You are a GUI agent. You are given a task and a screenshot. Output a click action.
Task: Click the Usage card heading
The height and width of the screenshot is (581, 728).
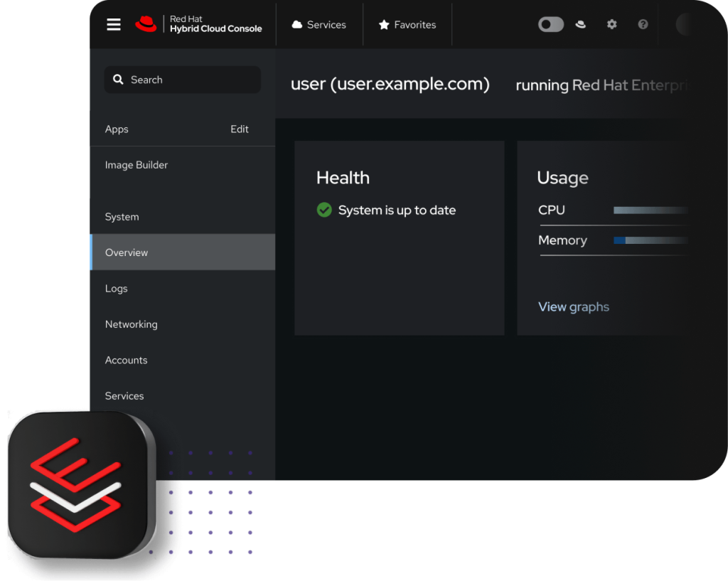[563, 178]
